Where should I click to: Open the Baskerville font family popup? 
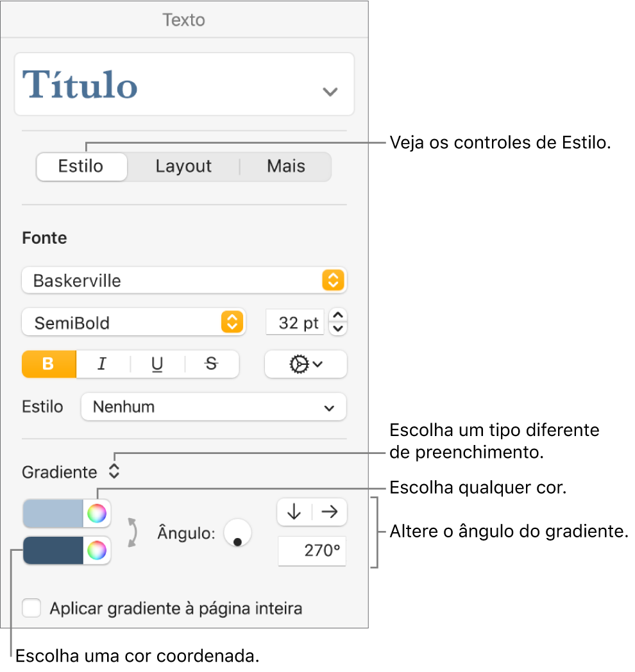click(184, 281)
